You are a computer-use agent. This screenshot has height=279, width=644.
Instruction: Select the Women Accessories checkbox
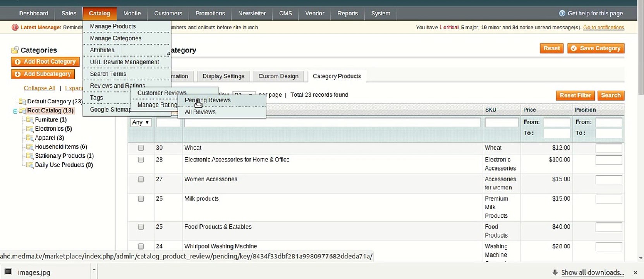coord(141,179)
